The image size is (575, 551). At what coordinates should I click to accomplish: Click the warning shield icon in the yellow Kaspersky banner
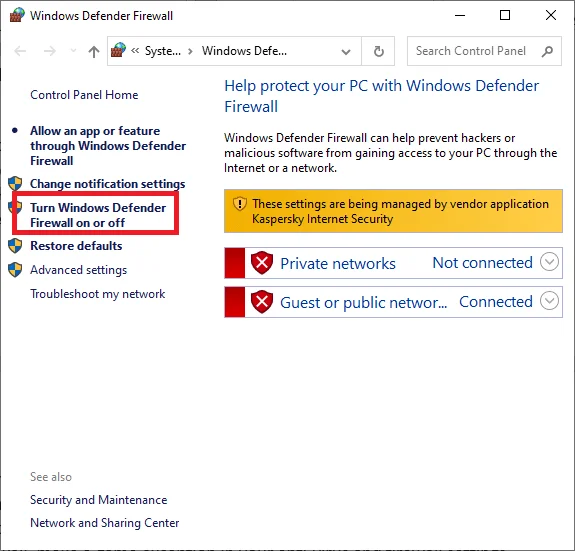pos(240,203)
